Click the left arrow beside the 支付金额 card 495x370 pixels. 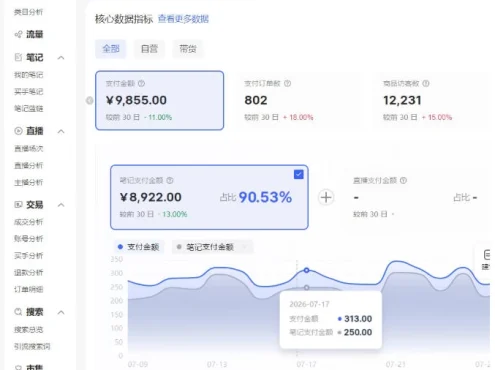[x=89, y=100]
